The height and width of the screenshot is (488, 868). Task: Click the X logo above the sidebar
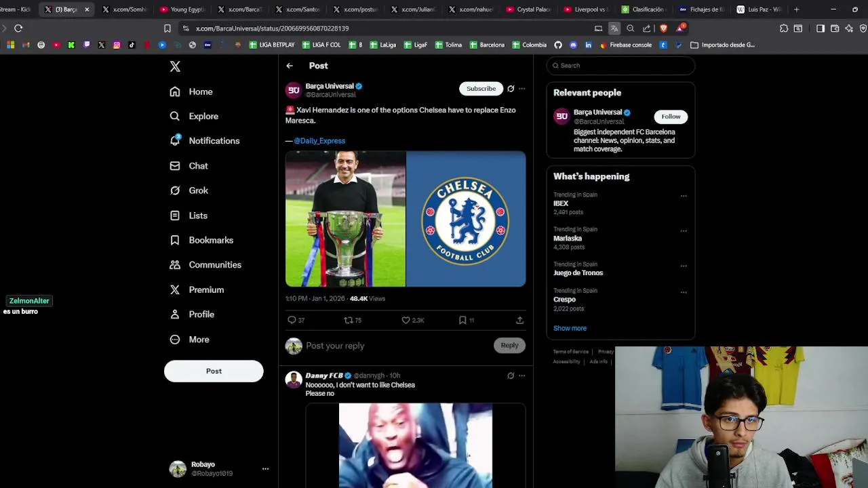tap(175, 66)
